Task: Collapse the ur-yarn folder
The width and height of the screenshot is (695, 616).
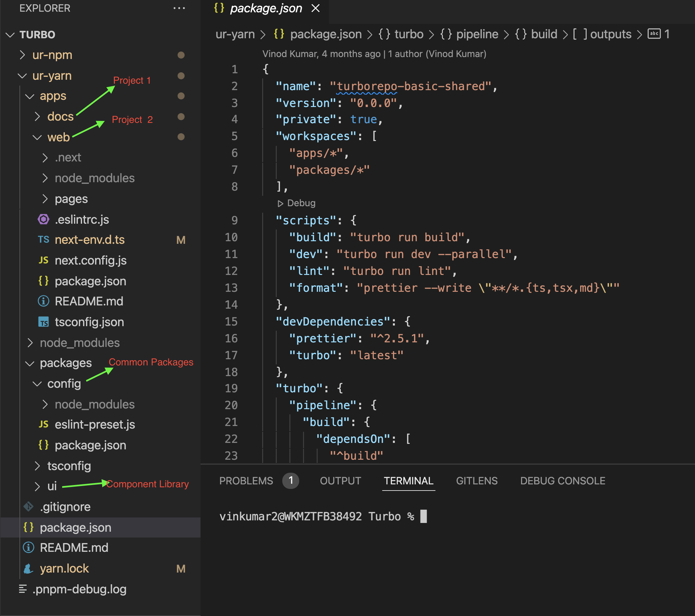Action: pyautogui.click(x=22, y=76)
